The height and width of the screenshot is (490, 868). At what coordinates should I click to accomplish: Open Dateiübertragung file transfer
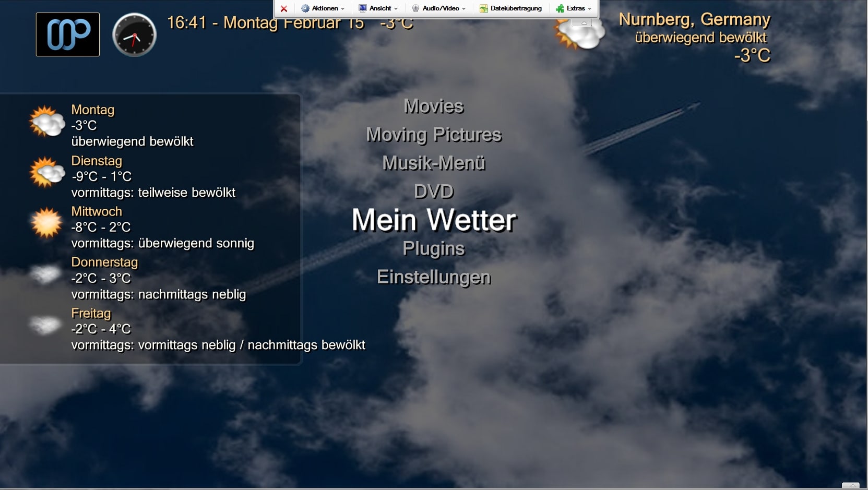coord(511,8)
